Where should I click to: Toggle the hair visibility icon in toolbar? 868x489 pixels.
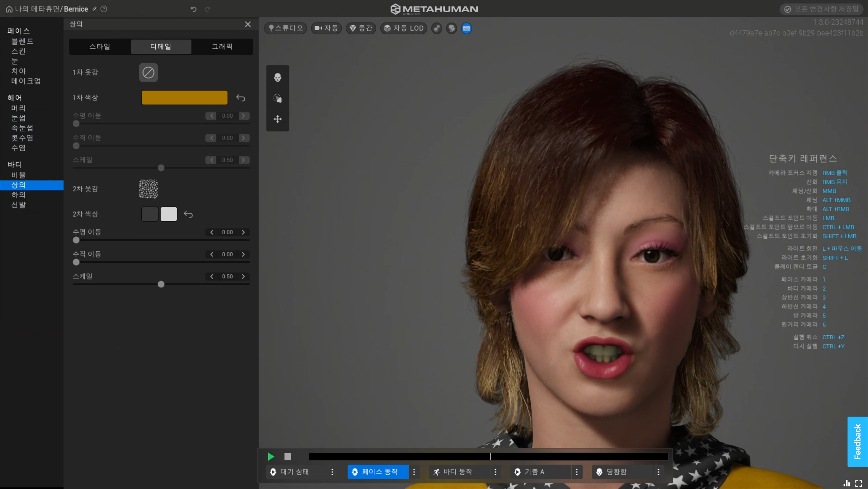tap(437, 28)
